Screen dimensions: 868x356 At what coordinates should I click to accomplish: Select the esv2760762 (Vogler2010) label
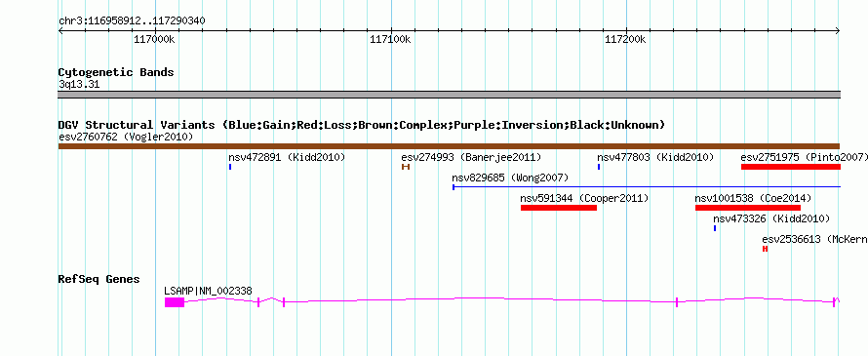coord(126,137)
